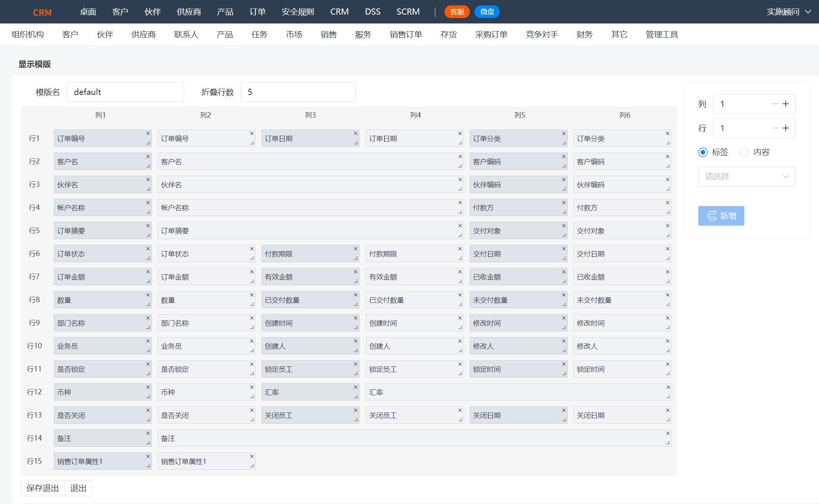Decrease the 行 value with the minus button
819x504 pixels.
[x=775, y=128]
